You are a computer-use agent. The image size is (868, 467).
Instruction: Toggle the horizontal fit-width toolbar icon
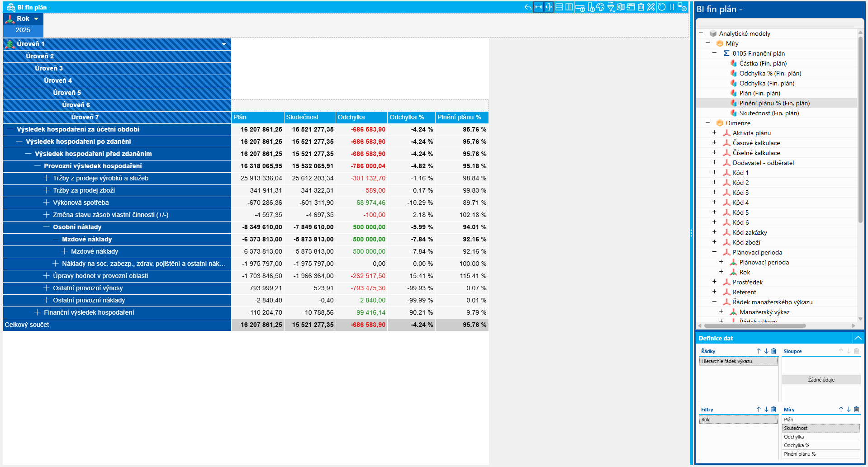point(538,7)
